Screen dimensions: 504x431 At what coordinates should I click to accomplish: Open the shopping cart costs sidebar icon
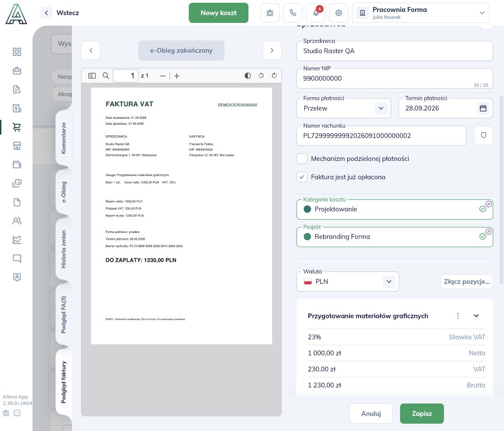tap(16, 127)
